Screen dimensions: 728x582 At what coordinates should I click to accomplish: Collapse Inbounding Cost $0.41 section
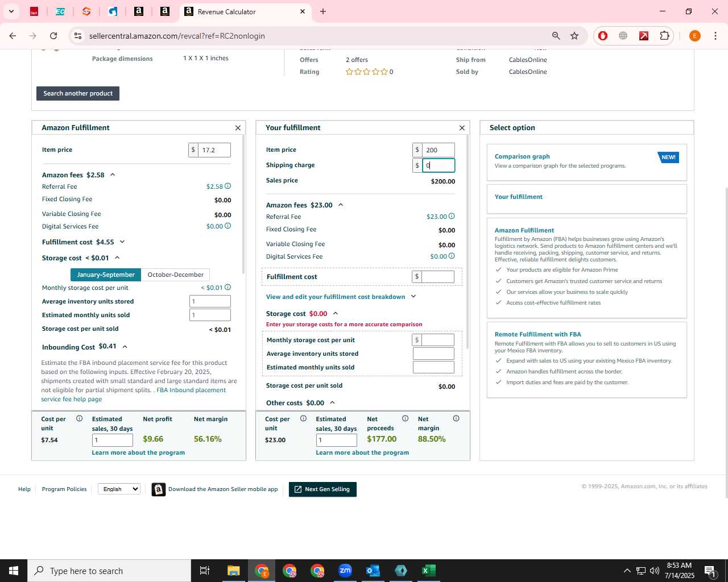(x=125, y=347)
